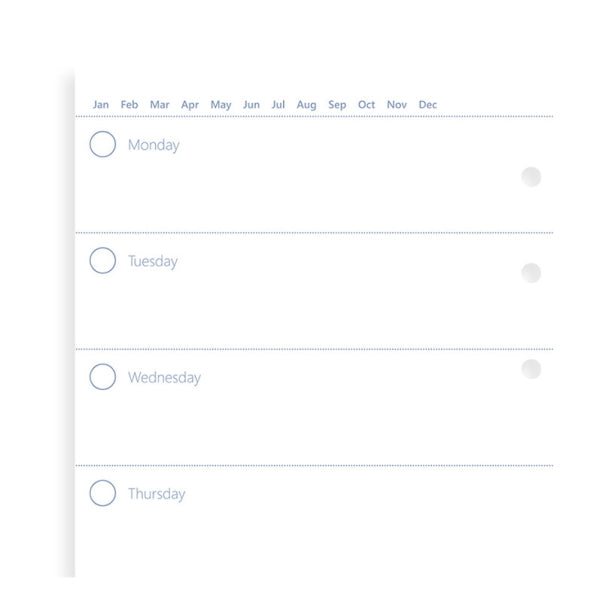Choose the Nov month label
This screenshot has height=600, width=600.
pyautogui.click(x=397, y=105)
